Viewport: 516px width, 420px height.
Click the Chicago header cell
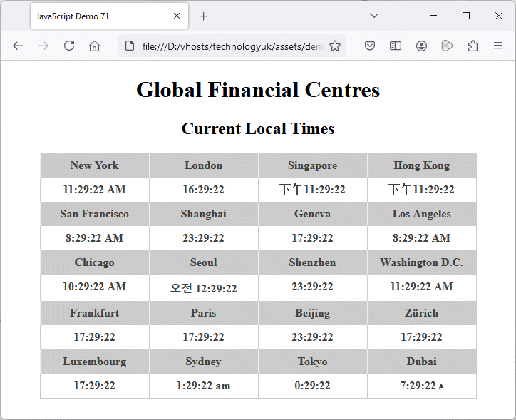pyautogui.click(x=95, y=262)
